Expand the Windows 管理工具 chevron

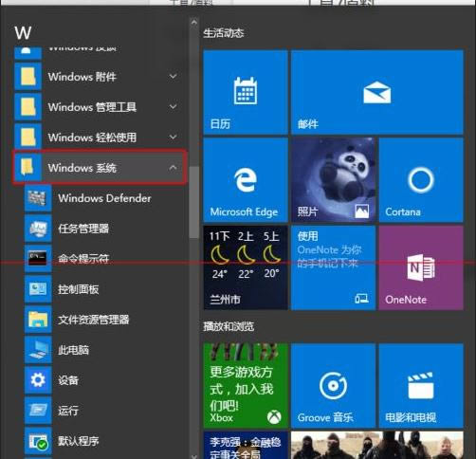[x=174, y=107]
